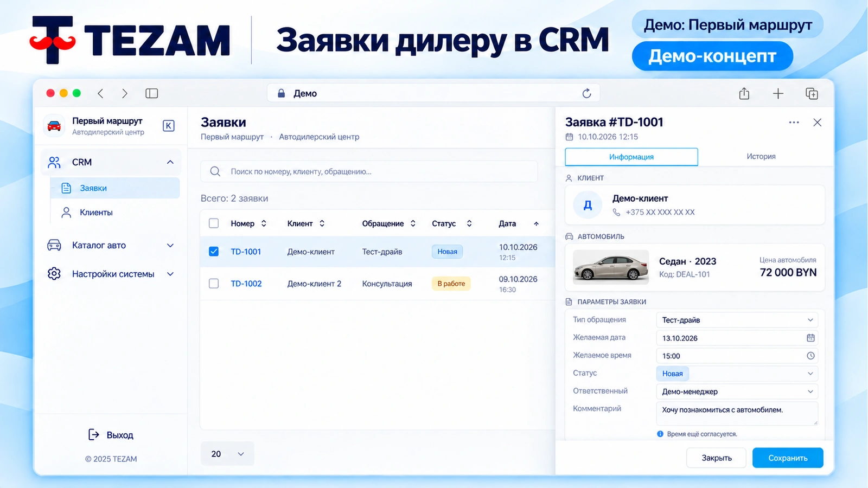Switch to the История tab
Screen dimensions: 868x488
click(761, 156)
